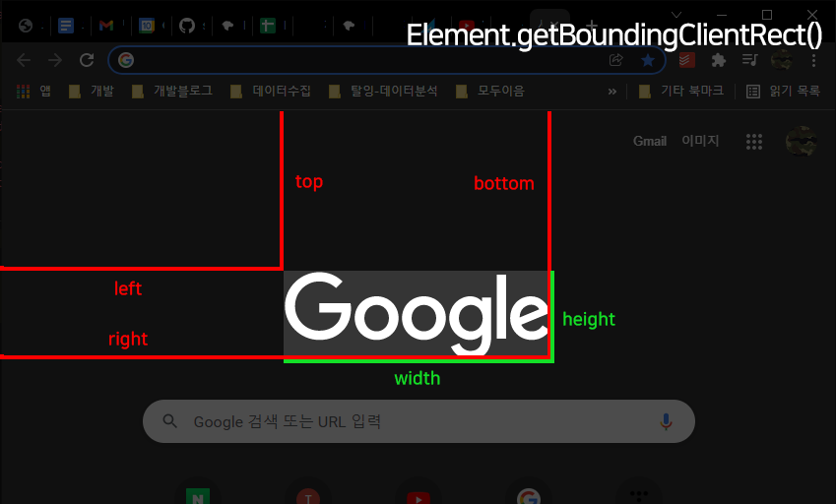Open the 모두이음 bookmark folder
836x504 pixels.
[x=490, y=92]
